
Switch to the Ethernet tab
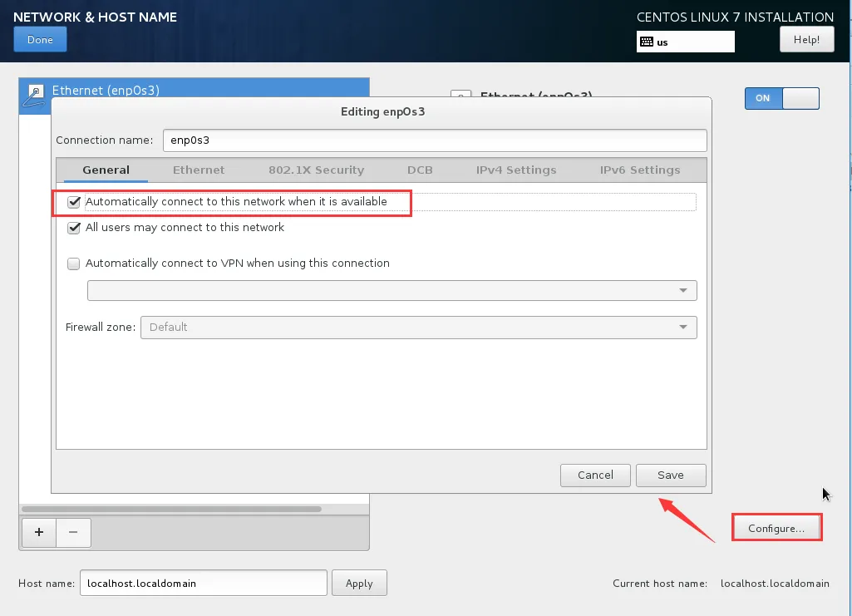point(199,170)
